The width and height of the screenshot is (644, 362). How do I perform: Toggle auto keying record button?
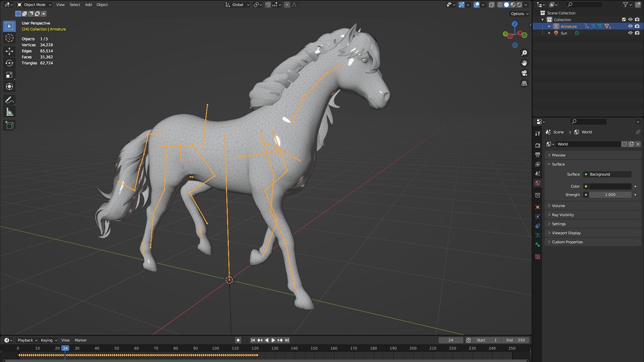point(238,340)
